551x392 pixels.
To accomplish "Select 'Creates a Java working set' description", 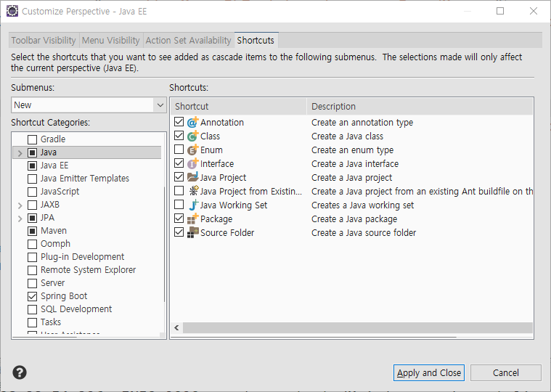I will (363, 205).
